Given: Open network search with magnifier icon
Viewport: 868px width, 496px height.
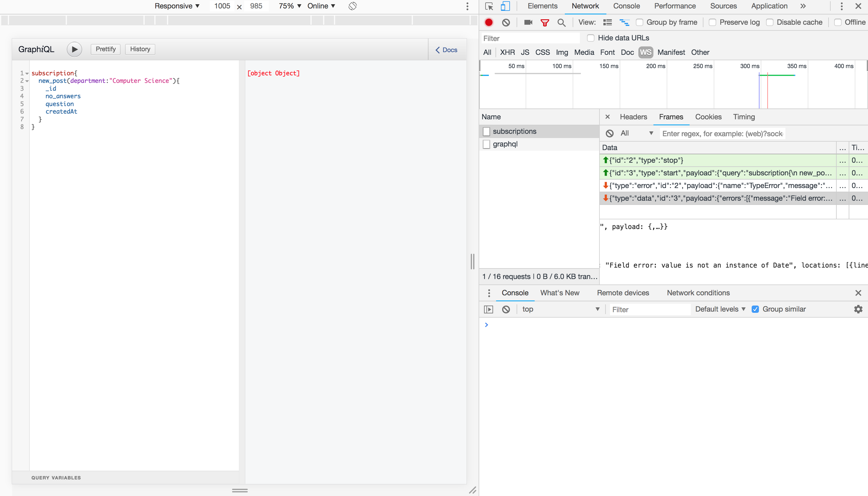Looking at the screenshot, I should [x=561, y=23].
